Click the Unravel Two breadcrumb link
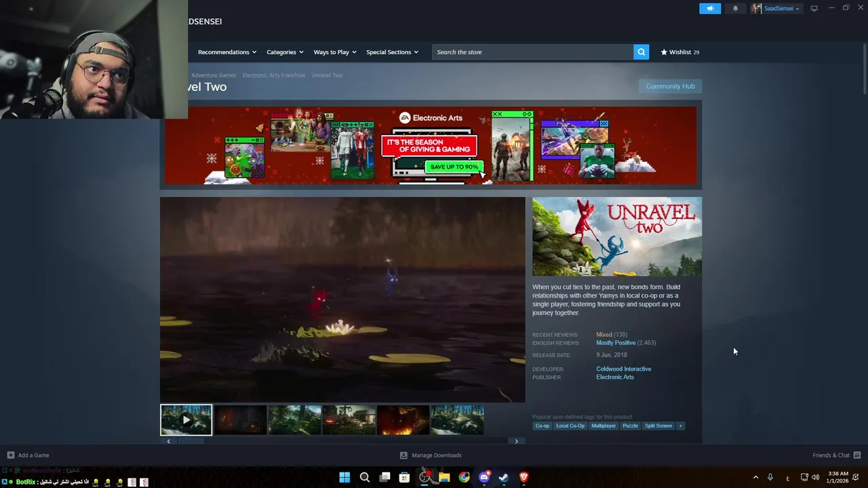868x488 pixels. coord(327,75)
